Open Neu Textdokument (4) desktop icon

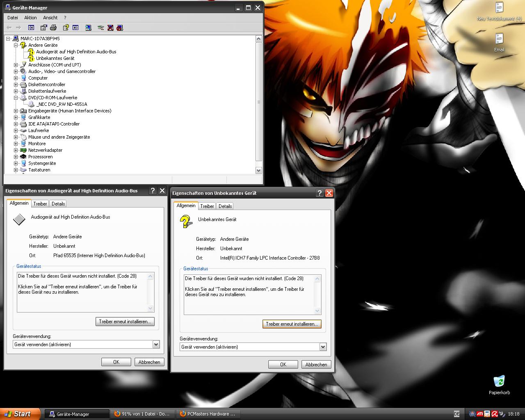(499, 11)
